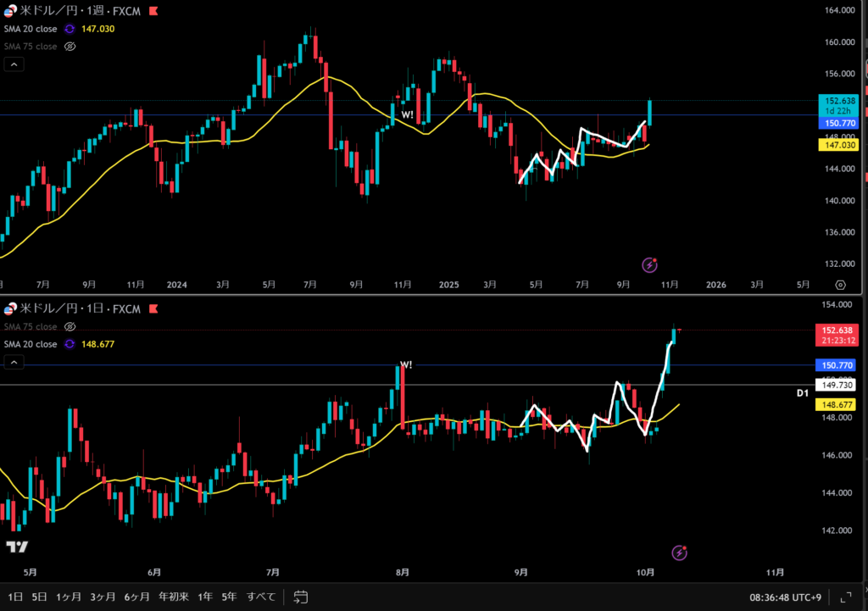This screenshot has height=611, width=868.
Task: Click the W! marker on daily chart
Action: pyautogui.click(x=406, y=365)
